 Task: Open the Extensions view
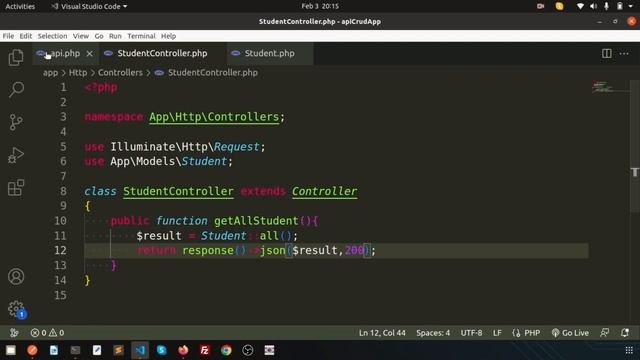point(16,188)
